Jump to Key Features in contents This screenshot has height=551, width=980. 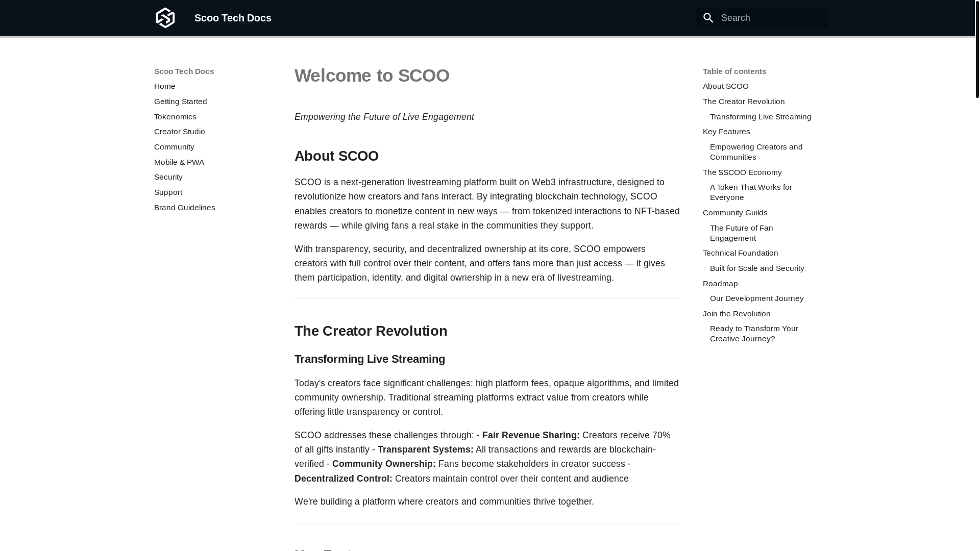tap(726, 132)
